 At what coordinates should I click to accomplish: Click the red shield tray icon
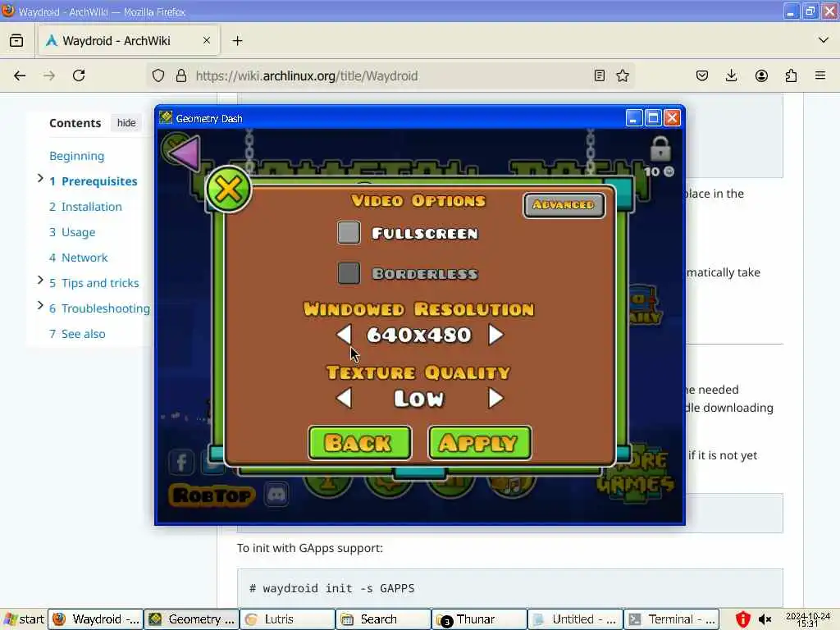pos(742,619)
